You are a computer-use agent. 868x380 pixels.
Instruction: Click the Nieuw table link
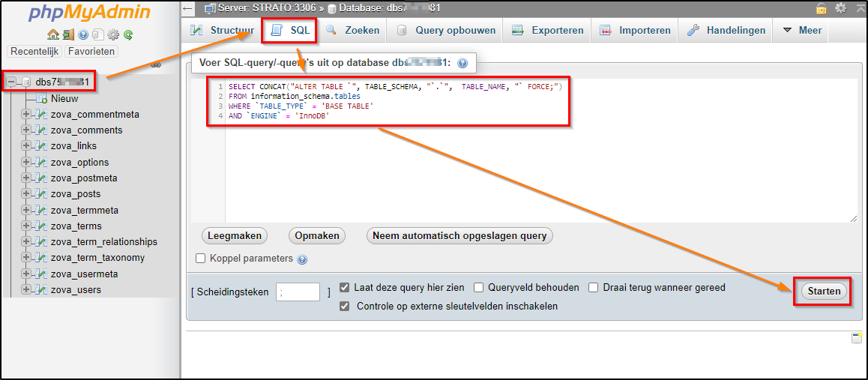point(64,98)
